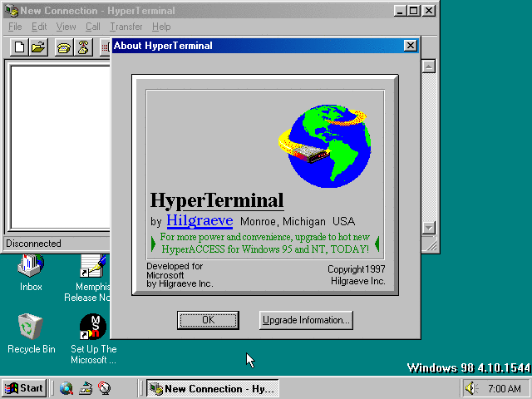Open the Call menu in HyperTerminal
This screenshot has height=399, width=532.
[92, 27]
